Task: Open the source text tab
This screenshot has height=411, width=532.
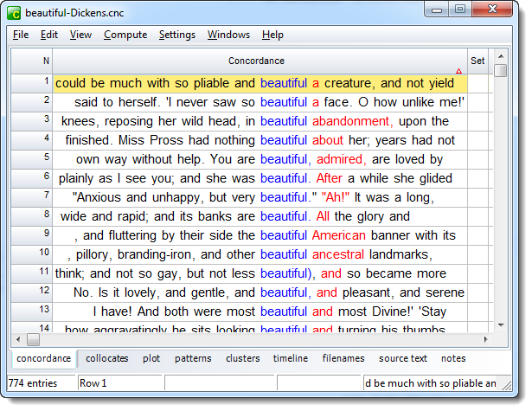Action: pos(402,358)
